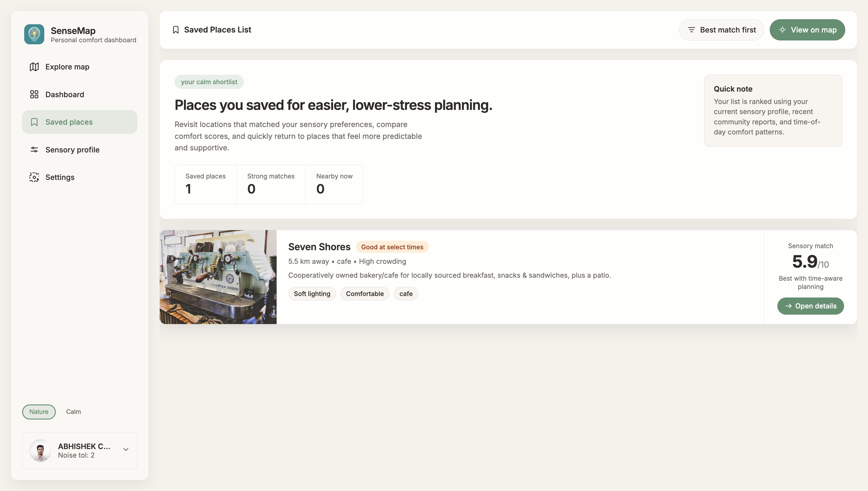Switch to the Calm theme option
This screenshot has width=868, height=491.
[74, 412]
